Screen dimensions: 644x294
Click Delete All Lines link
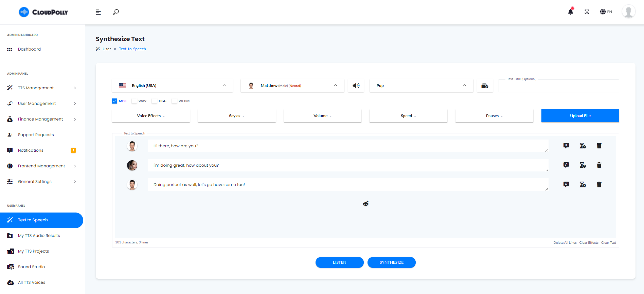click(x=565, y=243)
